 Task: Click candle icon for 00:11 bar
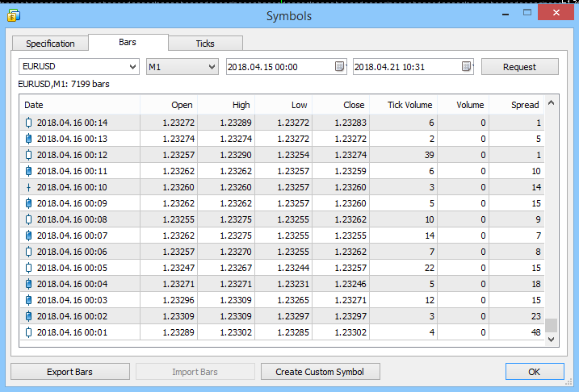tap(28, 171)
